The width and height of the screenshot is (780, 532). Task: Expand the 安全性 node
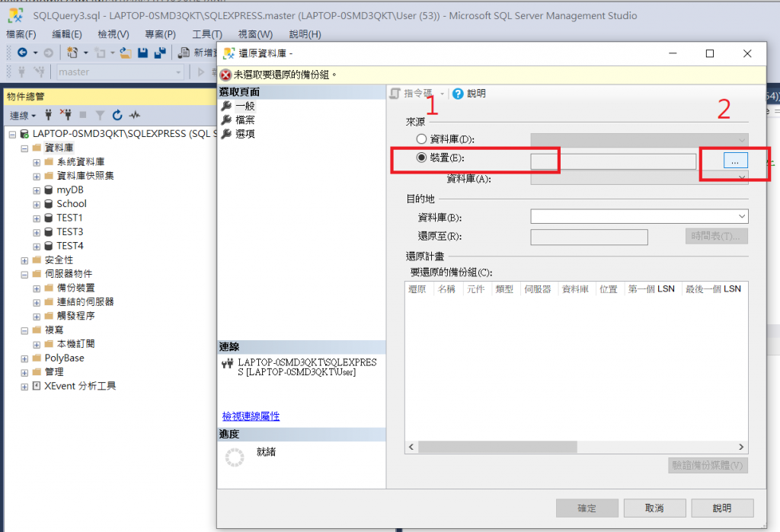pos(24,260)
